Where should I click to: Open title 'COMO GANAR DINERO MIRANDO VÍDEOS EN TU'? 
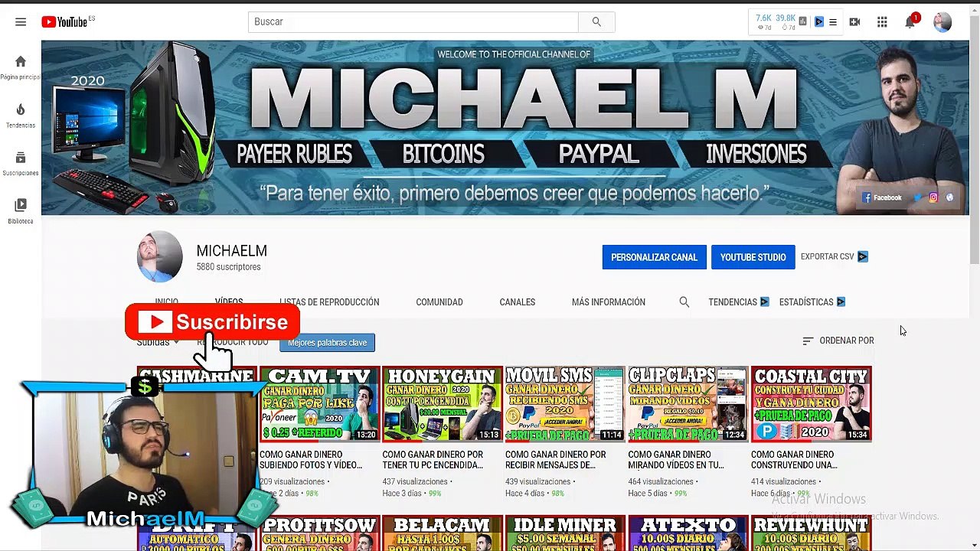pyautogui.click(x=676, y=460)
